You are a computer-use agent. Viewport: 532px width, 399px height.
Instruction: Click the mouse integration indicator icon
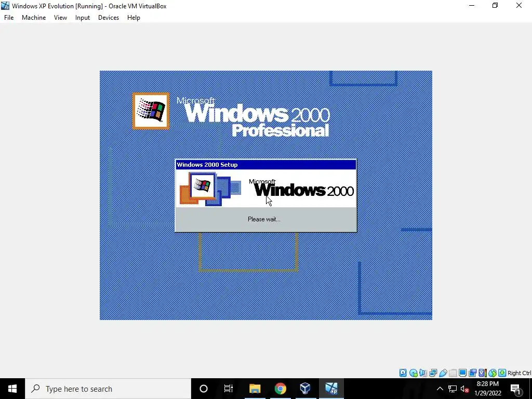pyautogui.click(x=493, y=373)
